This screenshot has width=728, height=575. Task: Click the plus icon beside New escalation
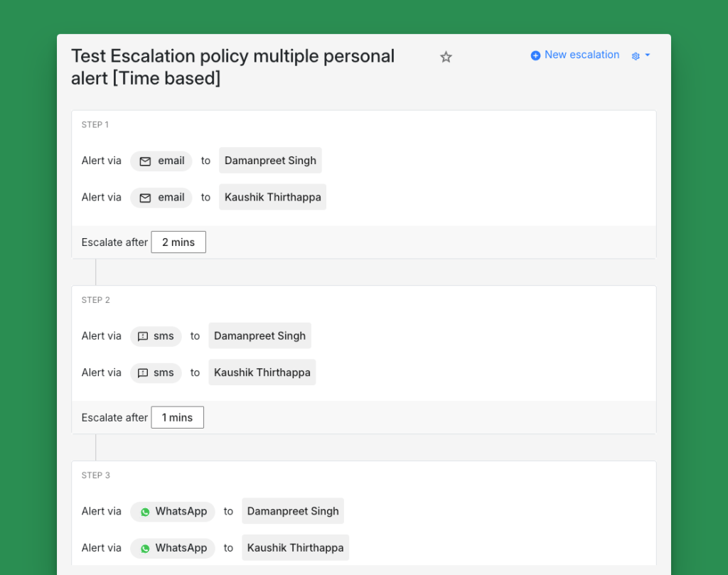coord(535,55)
